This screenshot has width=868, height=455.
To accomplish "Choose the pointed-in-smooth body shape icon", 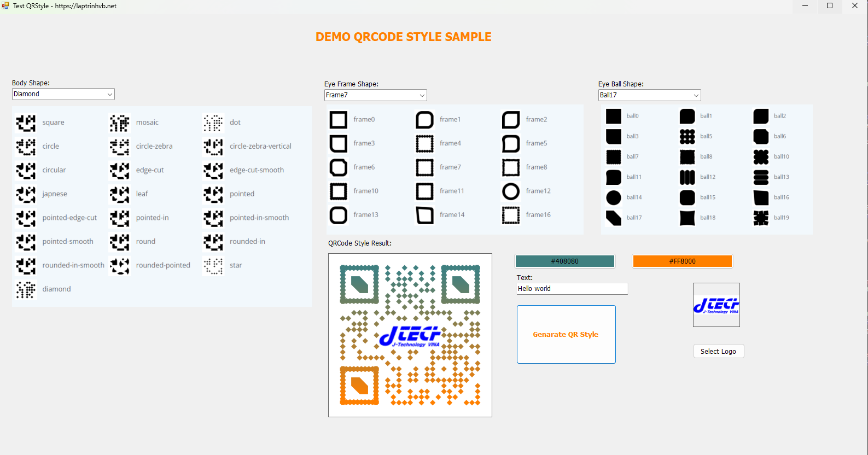I will click(x=213, y=218).
